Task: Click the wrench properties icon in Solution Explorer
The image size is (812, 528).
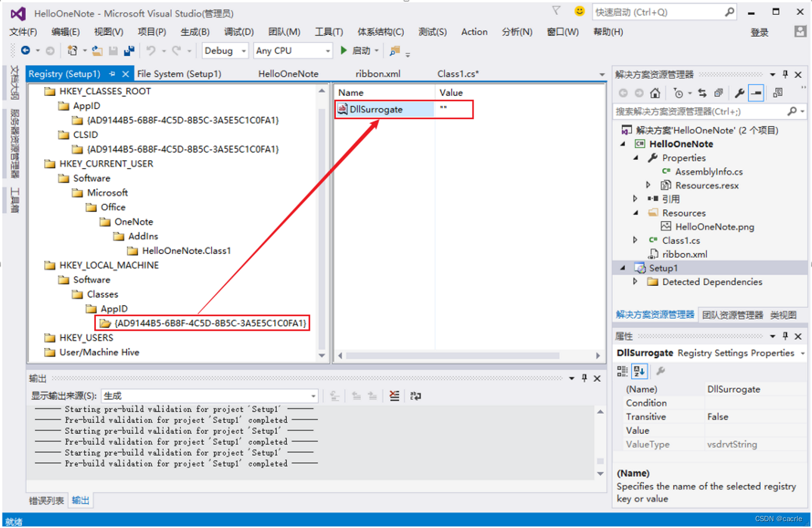Action: (740, 93)
